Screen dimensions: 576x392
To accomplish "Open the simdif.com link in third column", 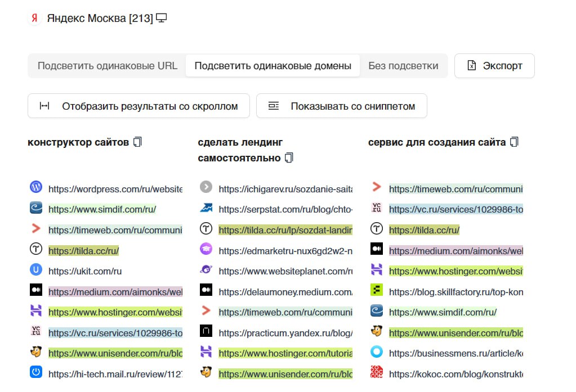I will [x=443, y=312].
